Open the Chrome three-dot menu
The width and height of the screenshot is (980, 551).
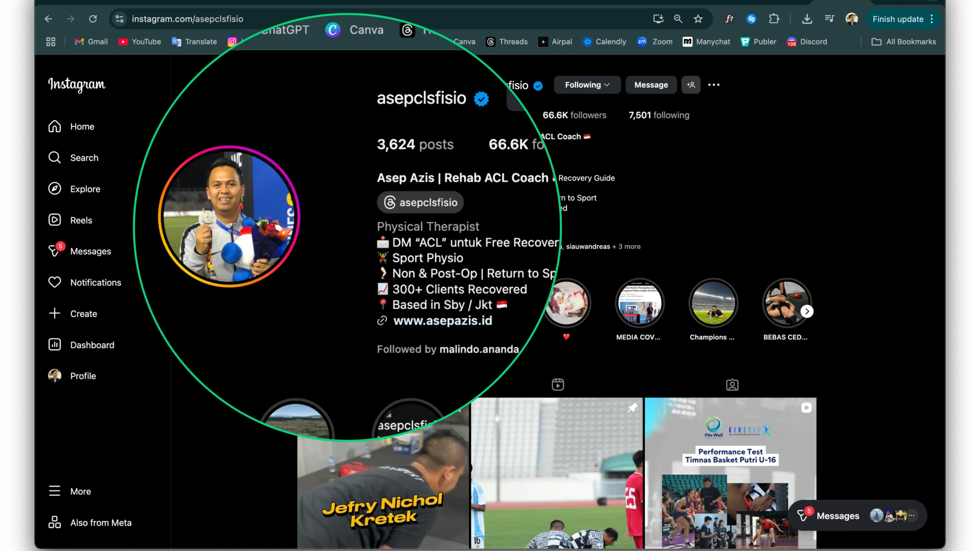[932, 19]
